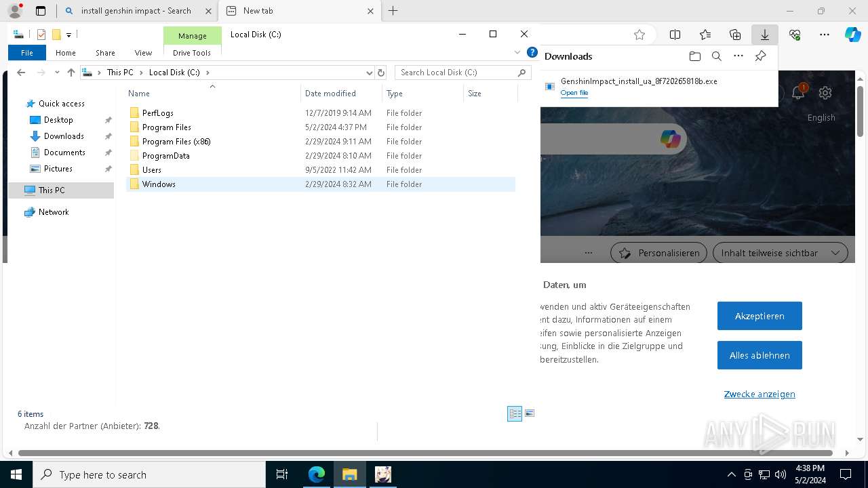
Task: Select Windows folder row
Action: 321,184
